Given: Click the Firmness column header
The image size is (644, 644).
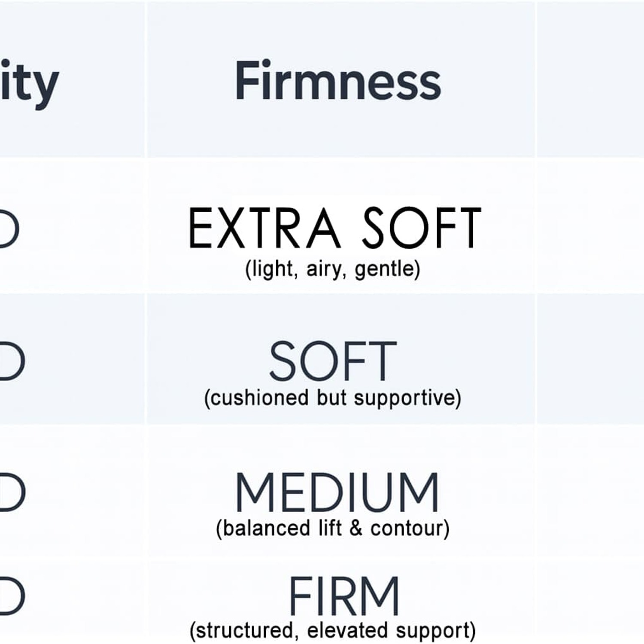Looking at the screenshot, I should [x=338, y=80].
